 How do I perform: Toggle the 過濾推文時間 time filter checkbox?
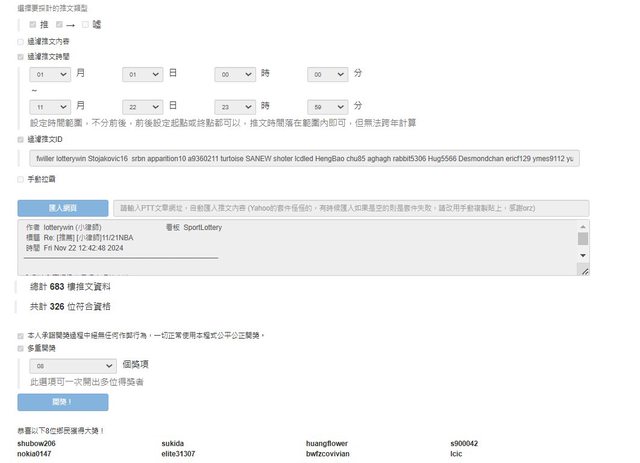tap(21, 57)
